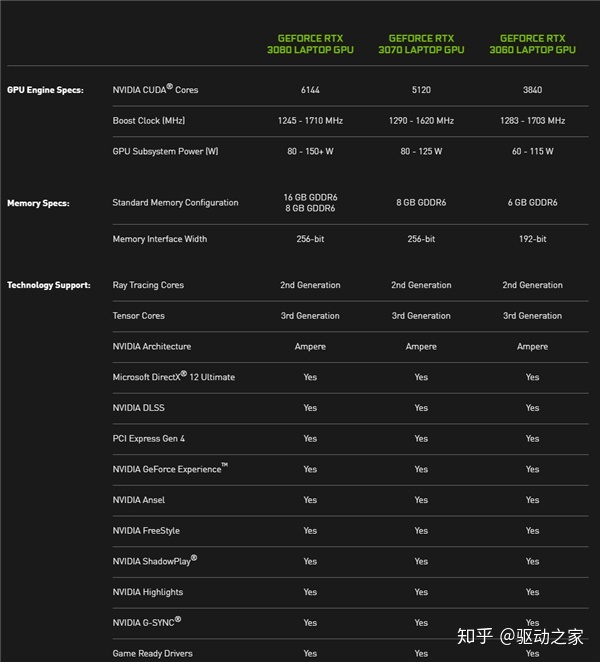This screenshot has width=600, height=662.
Task: Select the NVIDIA G-SYNC row label
Action: pyautogui.click(x=147, y=622)
